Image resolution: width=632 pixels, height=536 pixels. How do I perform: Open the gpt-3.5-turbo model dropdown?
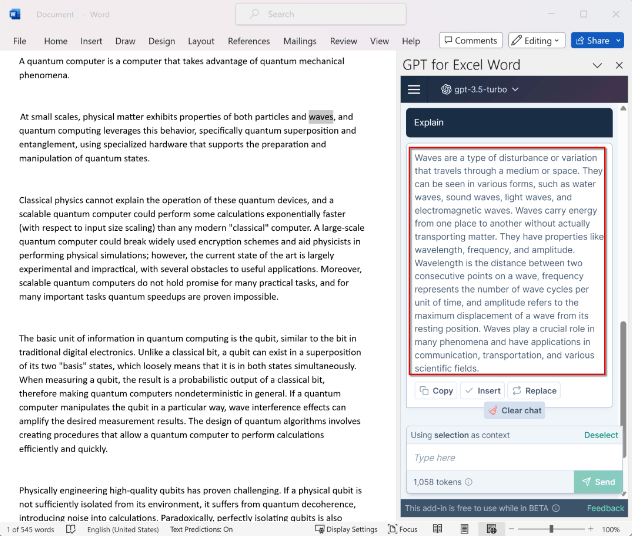pyautogui.click(x=480, y=90)
